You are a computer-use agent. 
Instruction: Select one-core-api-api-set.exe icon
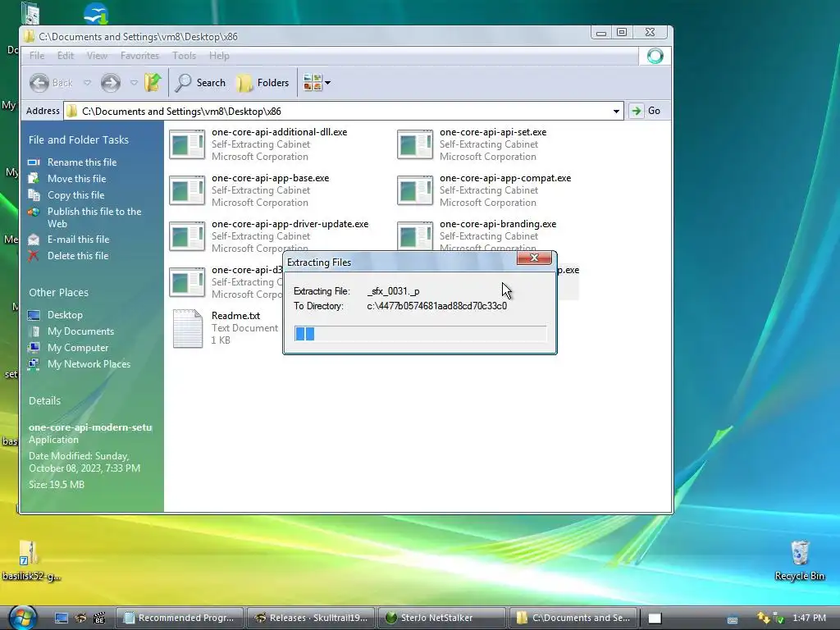point(415,144)
